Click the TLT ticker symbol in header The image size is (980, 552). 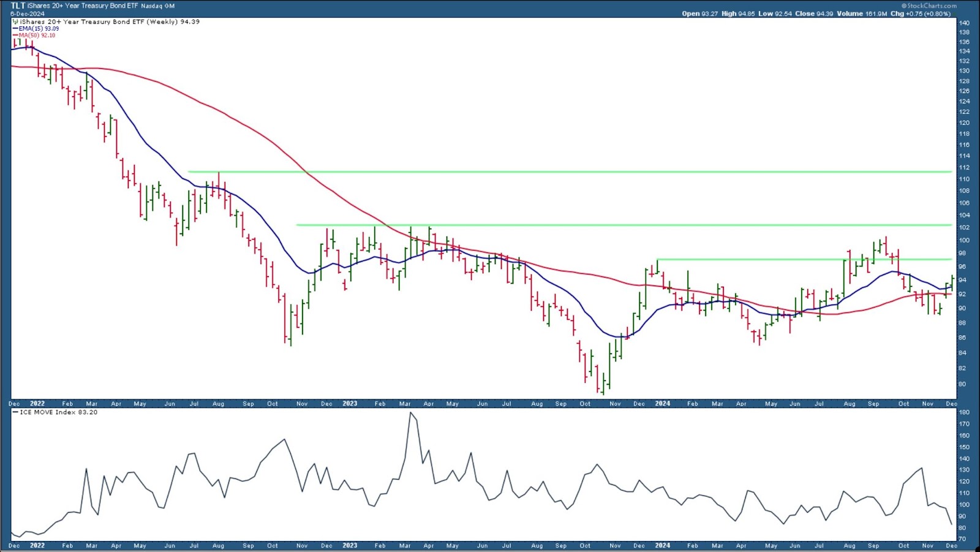click(x=18, y=6)
